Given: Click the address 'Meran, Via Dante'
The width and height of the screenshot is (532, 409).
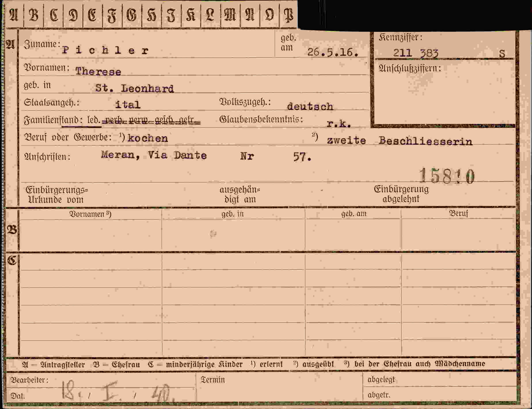Looking at the screenshot, I should (x=154, y=155).
